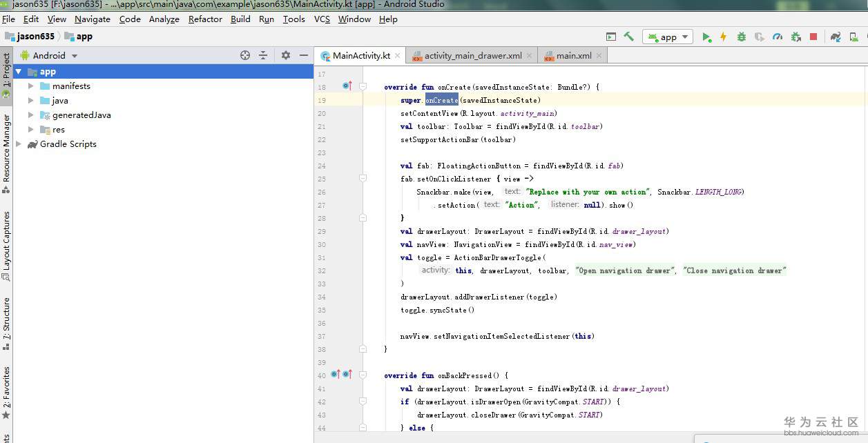The height and width of the screenshot is (443, 868).
Task: Open Project panel settings gear
Action: tap(286, 55)
